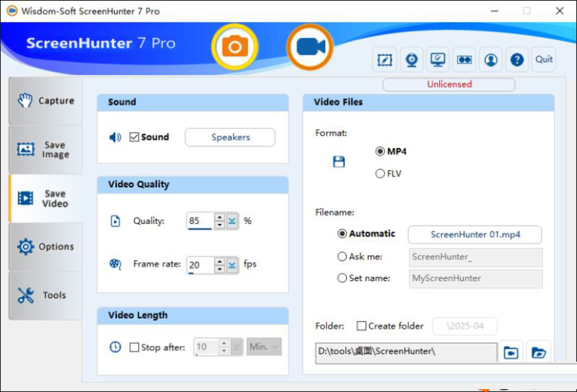Decrease Quality with down arrow
This screenshot has height=392, width=577.
point(220,225)
